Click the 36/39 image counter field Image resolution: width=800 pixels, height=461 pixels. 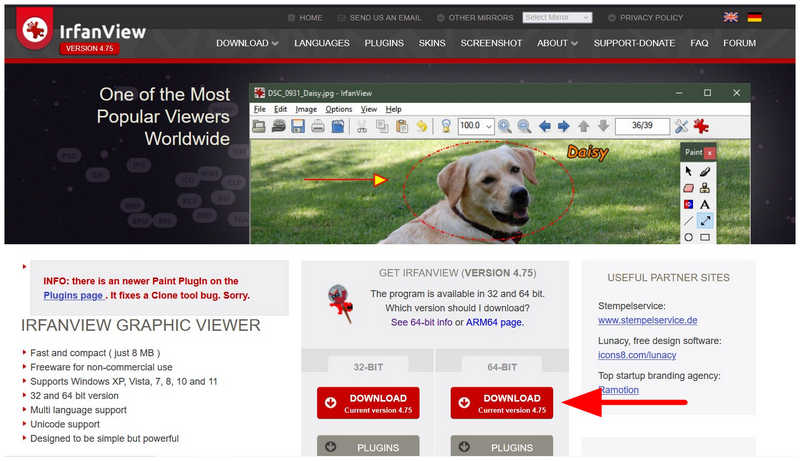click(x=642, y=126)
